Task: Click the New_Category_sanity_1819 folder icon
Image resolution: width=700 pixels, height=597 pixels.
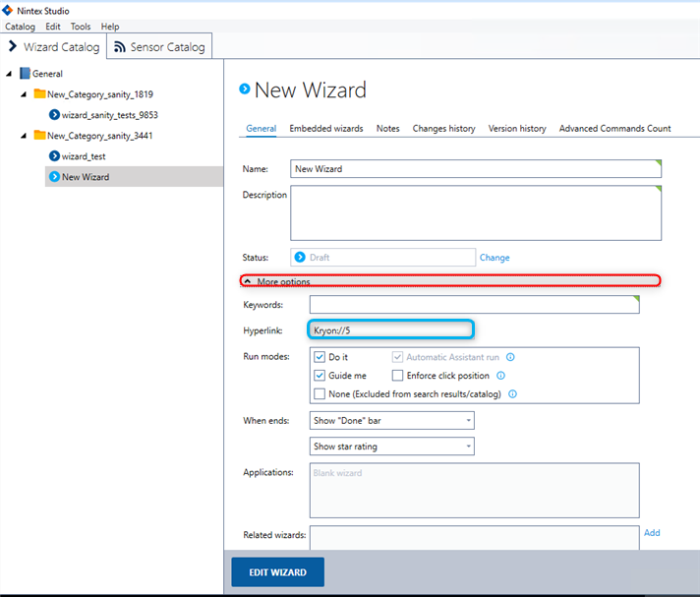Action: click(39, 94)
